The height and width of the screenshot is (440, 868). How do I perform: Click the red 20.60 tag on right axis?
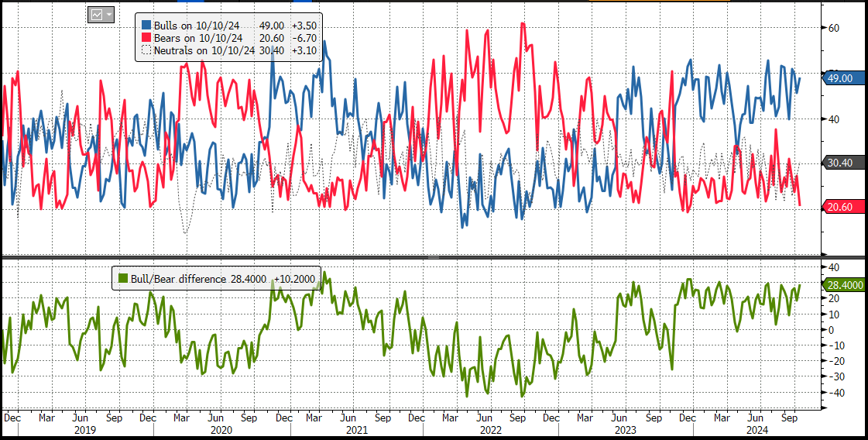point(844,207)
